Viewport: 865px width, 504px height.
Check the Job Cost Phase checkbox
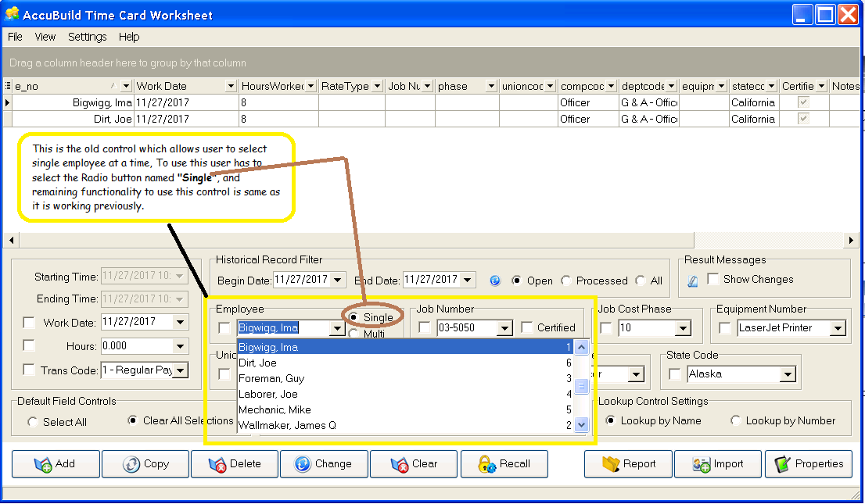(x=605, y=328)
